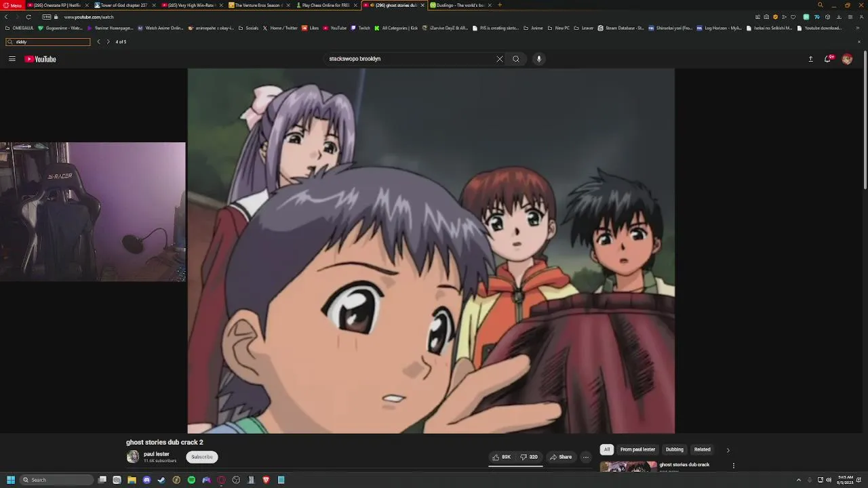Viewport: 868px width, 488px height.
Task: Open Windows Start button
Action: click(x=11, y=480)
